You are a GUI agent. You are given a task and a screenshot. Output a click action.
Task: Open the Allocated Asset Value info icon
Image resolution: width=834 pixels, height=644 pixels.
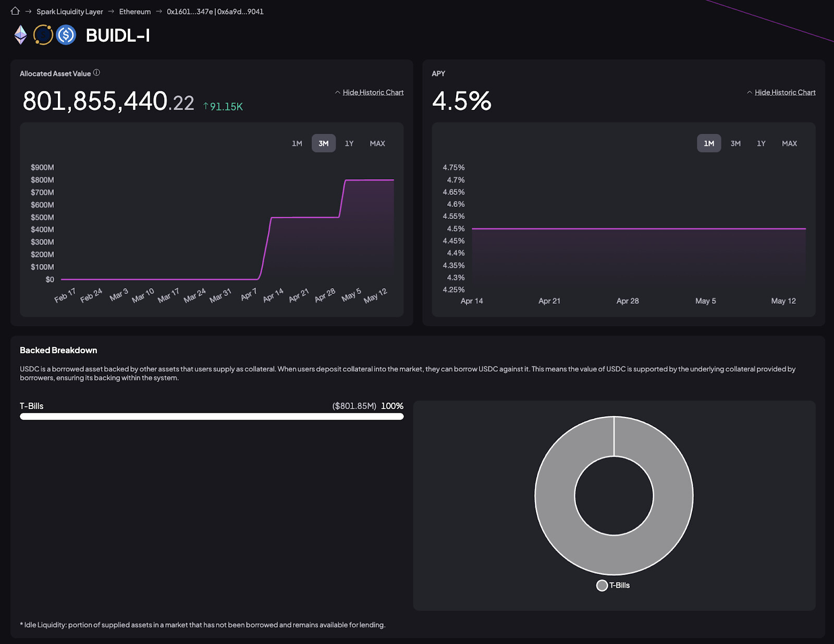point(96,73)
